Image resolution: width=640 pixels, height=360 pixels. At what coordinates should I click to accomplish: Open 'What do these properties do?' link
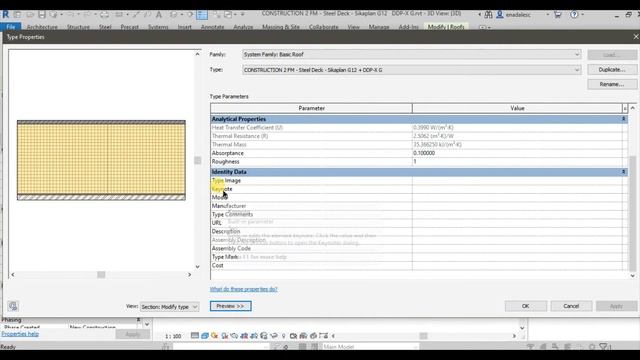point(244,289)
